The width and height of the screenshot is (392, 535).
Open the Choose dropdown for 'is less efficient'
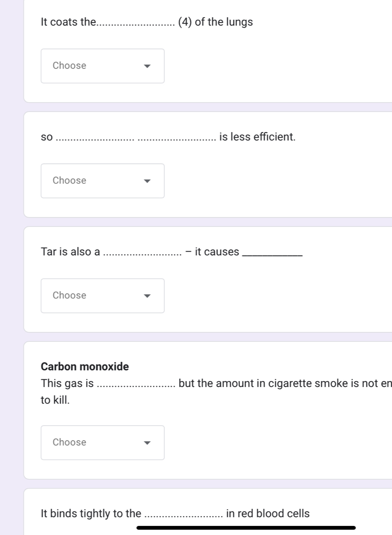point(102,181)
